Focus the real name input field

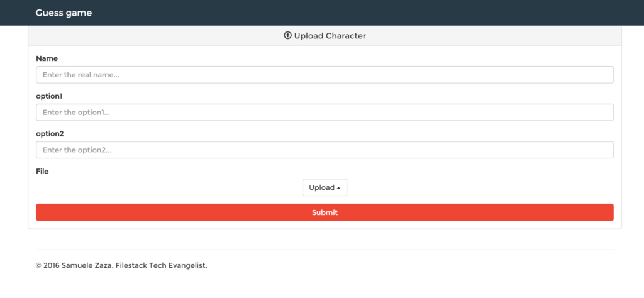[325, 75]
